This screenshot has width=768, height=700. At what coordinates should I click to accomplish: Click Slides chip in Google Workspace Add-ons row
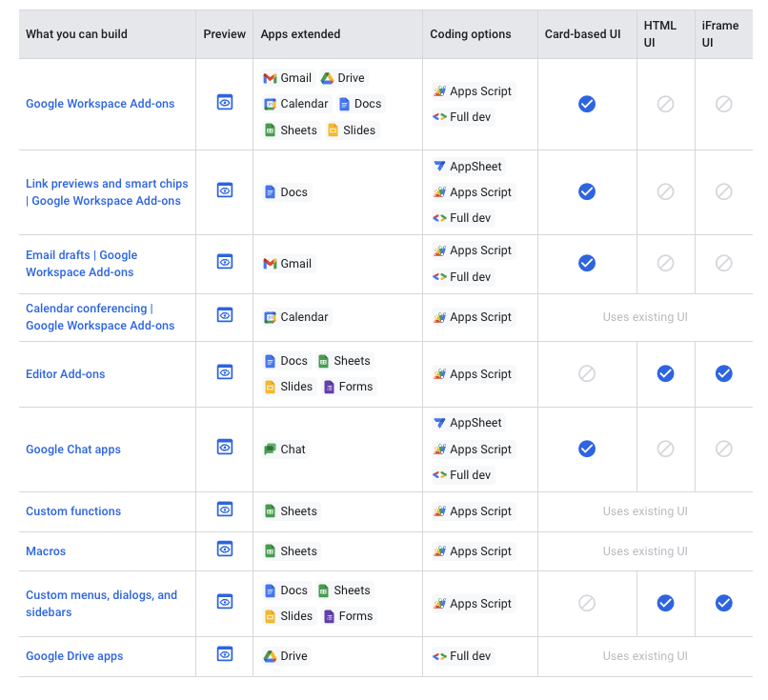tap(352, 130)
